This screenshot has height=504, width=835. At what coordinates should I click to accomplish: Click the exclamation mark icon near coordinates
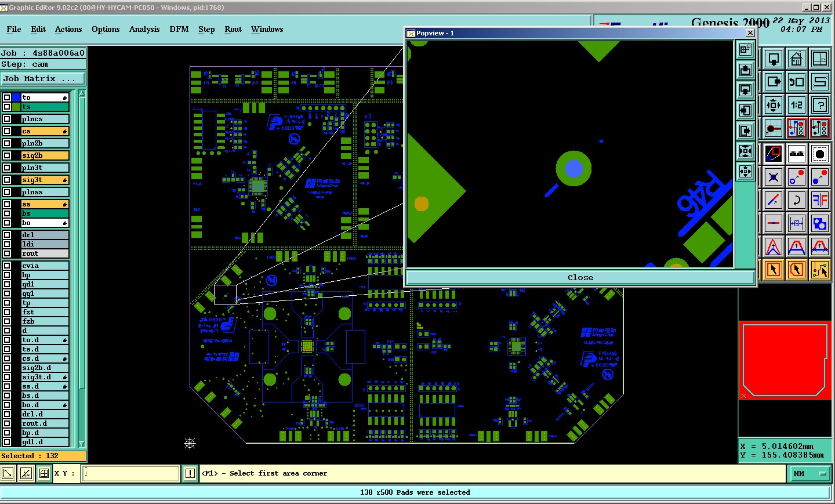coord(190,473)
